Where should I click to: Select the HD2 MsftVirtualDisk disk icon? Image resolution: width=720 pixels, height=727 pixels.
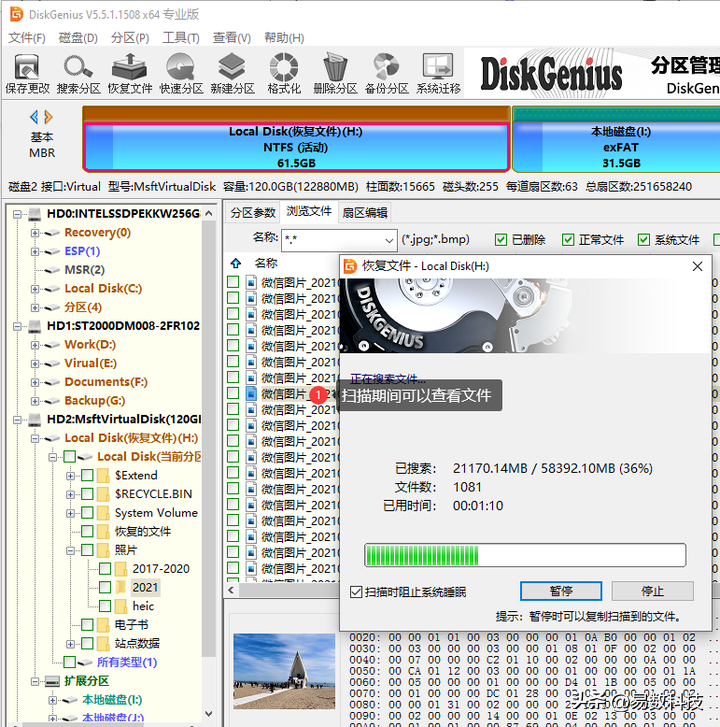tap(35, 420)
